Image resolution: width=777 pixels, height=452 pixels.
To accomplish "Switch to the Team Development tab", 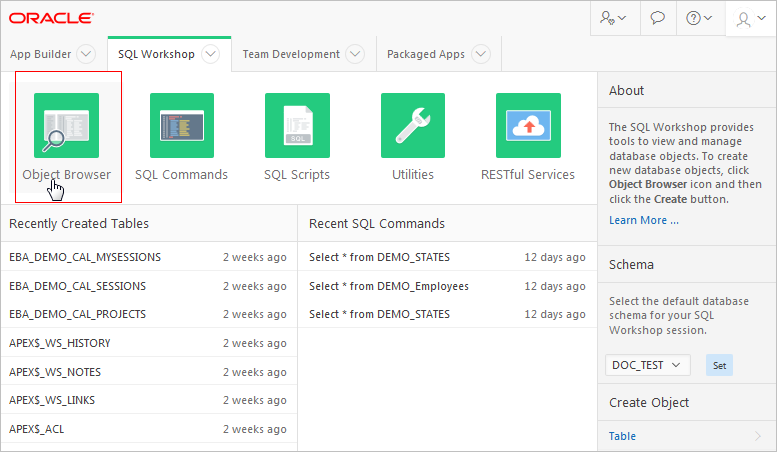I will [289, 54].
